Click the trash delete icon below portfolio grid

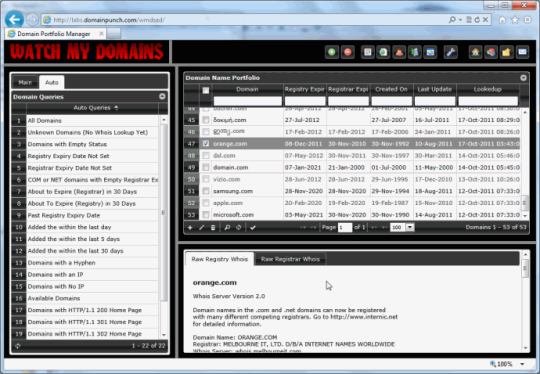click(213, 227)
